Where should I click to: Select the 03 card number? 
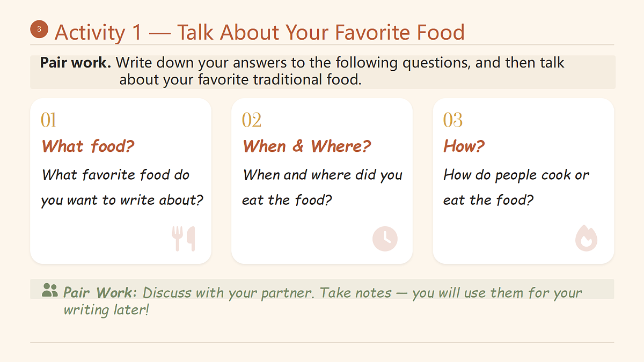click(453, 120)
